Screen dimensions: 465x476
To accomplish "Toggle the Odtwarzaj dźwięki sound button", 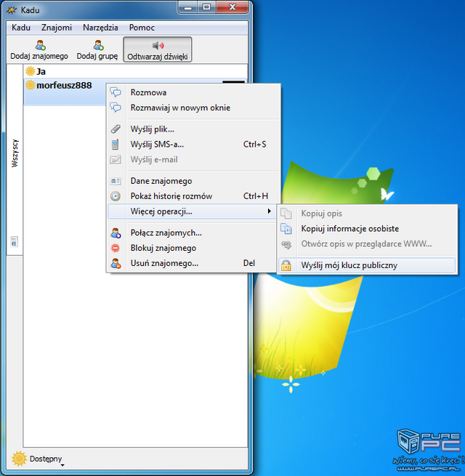I will pyautogui.click(x=157, y=49).
